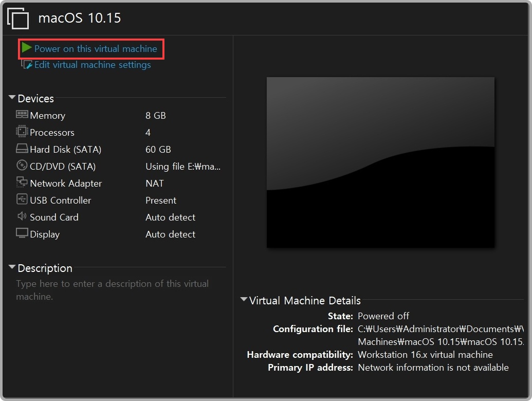Click the Display monitor icon
Image resolution: width=532 pixels, height=401 pixels.
(x=22, y=233)
